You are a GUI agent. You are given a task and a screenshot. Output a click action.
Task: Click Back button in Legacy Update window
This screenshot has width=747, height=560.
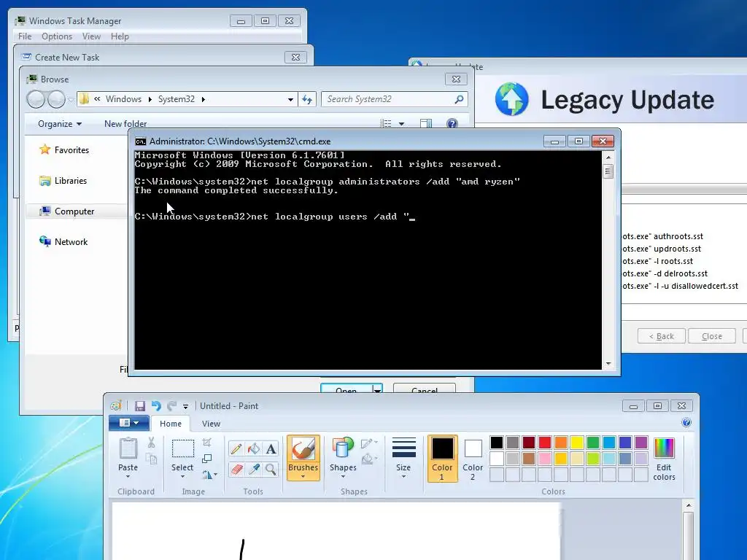tap(661, 336)
